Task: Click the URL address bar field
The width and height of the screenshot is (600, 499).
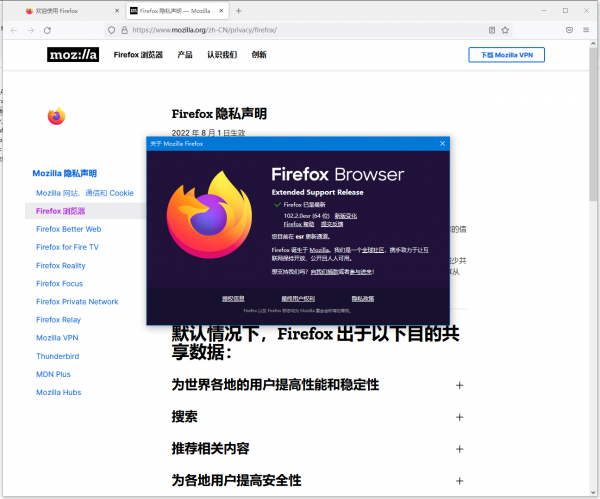Action: click(x=308, y=30)
